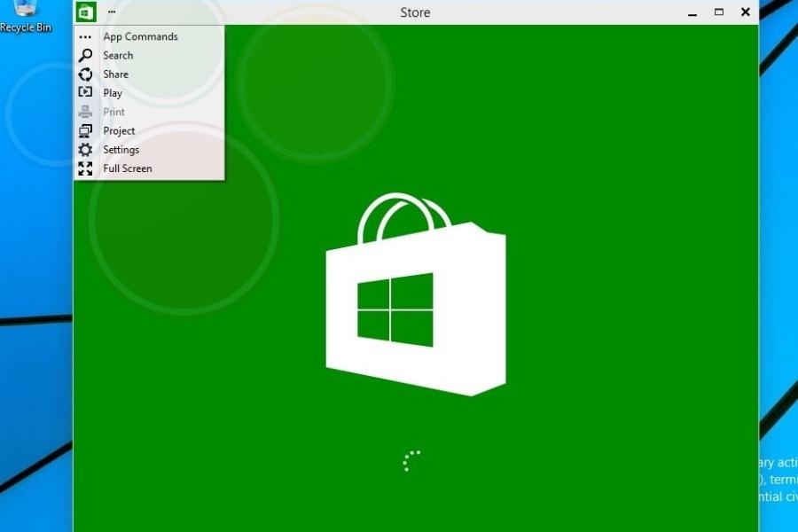Click the three-dot icon beside App Commands
This screenshot has width=798, height=532.
85,37
